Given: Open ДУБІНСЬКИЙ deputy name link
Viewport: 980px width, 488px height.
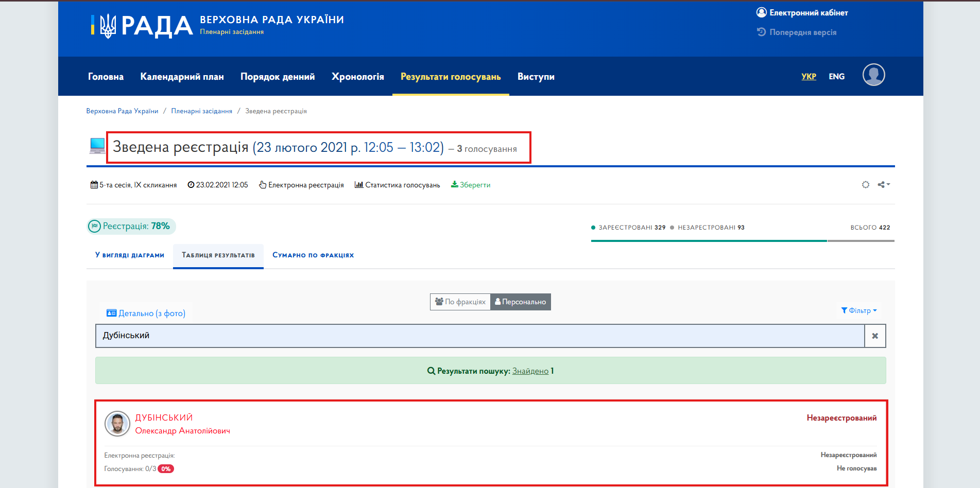Looking at the screenshot, I should [x=164, y=417].
